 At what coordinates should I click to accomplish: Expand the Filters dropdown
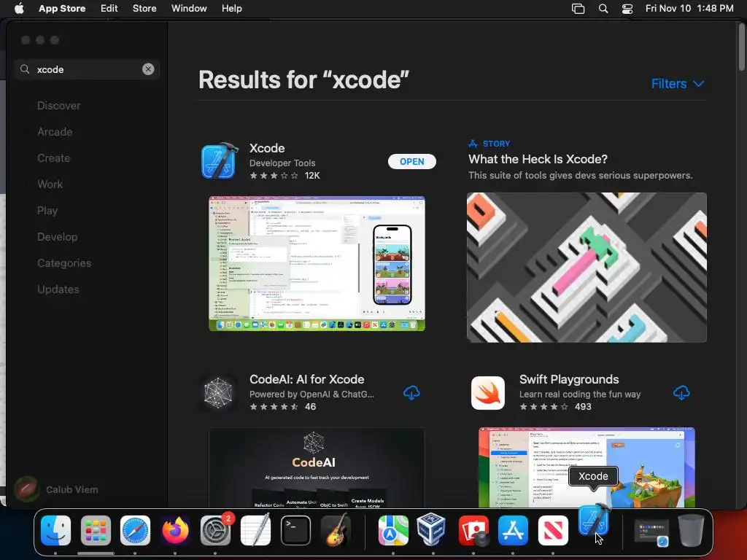(x=678, y=84)
